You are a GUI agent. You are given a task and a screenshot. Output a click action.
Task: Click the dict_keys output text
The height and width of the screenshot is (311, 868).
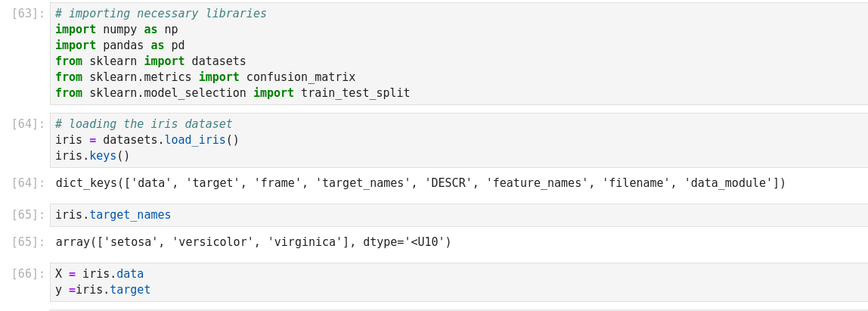tap(420, 183)
